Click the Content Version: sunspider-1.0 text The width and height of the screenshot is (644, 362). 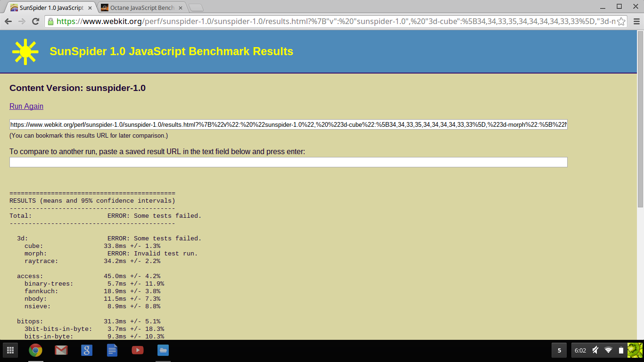tap(77, 88)
